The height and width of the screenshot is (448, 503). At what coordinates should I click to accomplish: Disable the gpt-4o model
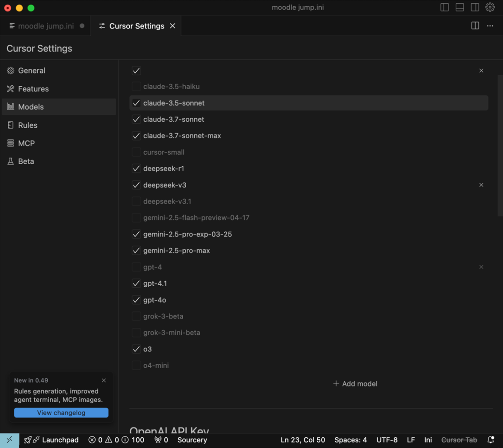(136, 300)
